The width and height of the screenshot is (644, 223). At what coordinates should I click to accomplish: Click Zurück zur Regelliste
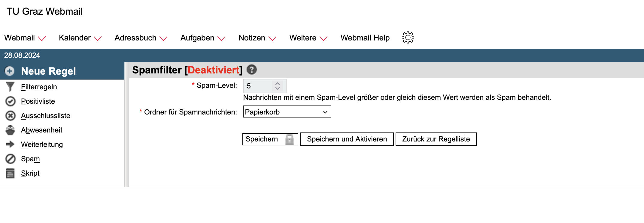tap(436, 139)
